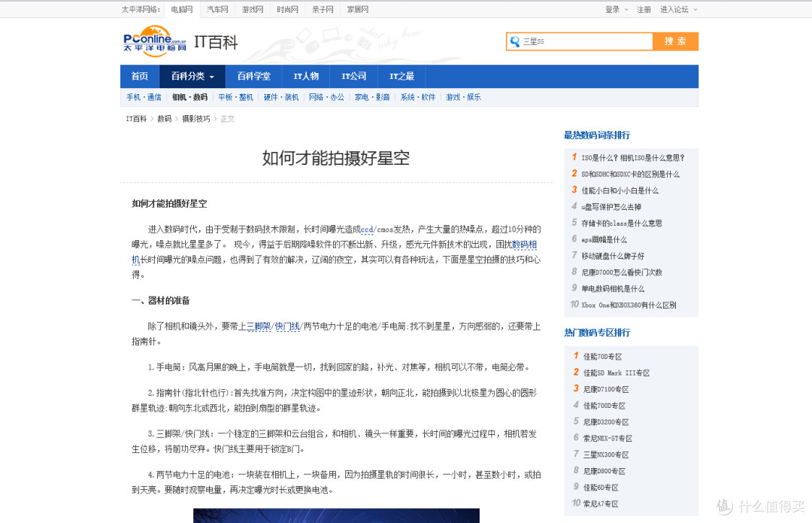
Task: Click 数码 in the breadcrumb
Action: (164, 119)
